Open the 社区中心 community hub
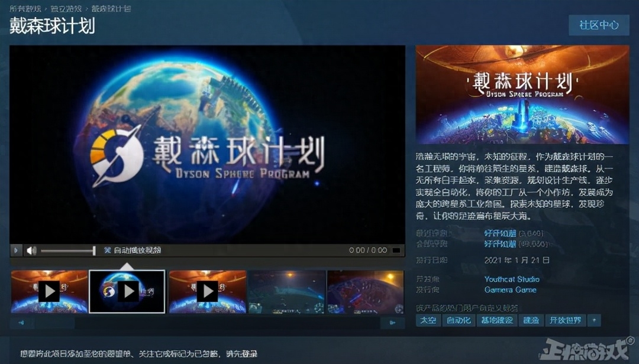 (x=598, y=25)
